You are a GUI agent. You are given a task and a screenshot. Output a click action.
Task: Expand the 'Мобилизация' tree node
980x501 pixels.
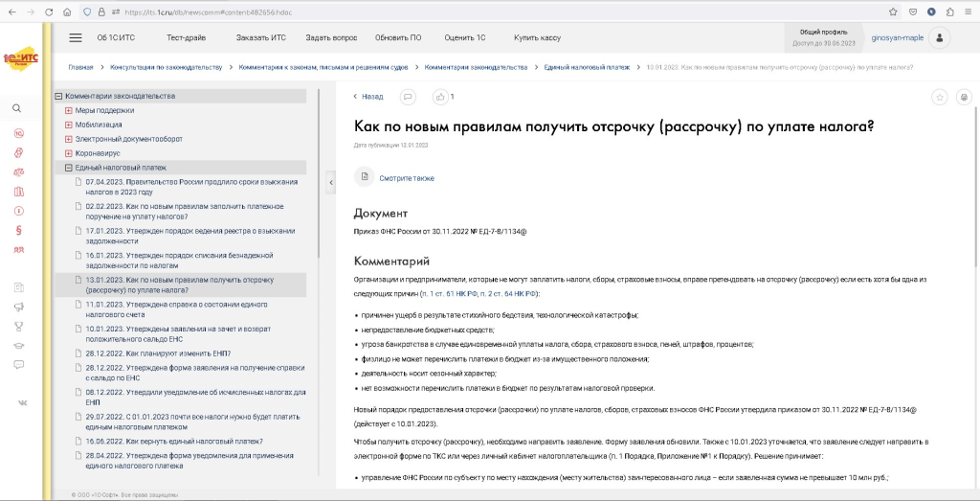69,125
